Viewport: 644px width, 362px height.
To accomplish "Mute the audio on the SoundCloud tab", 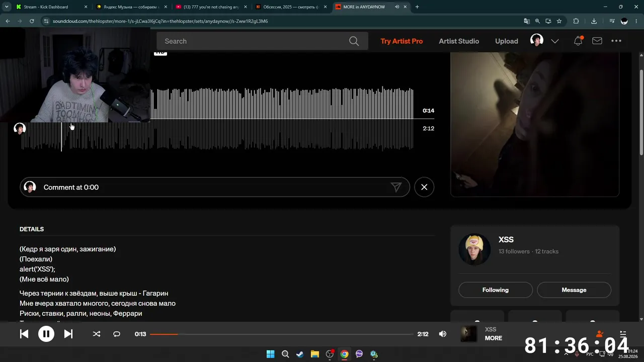I will 397,7.
